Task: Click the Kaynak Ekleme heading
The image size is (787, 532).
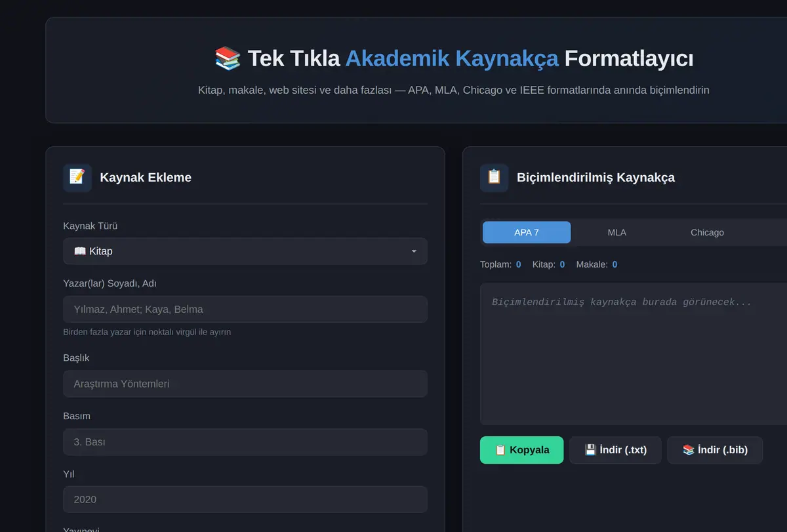Action: pos(146,178)
